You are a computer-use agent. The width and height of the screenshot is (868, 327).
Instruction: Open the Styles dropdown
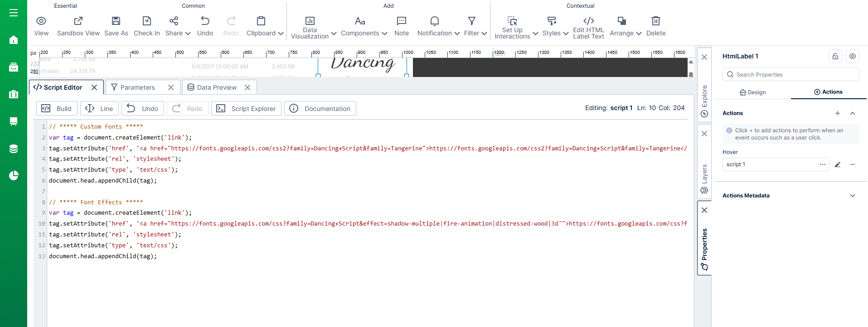(555, 26)
